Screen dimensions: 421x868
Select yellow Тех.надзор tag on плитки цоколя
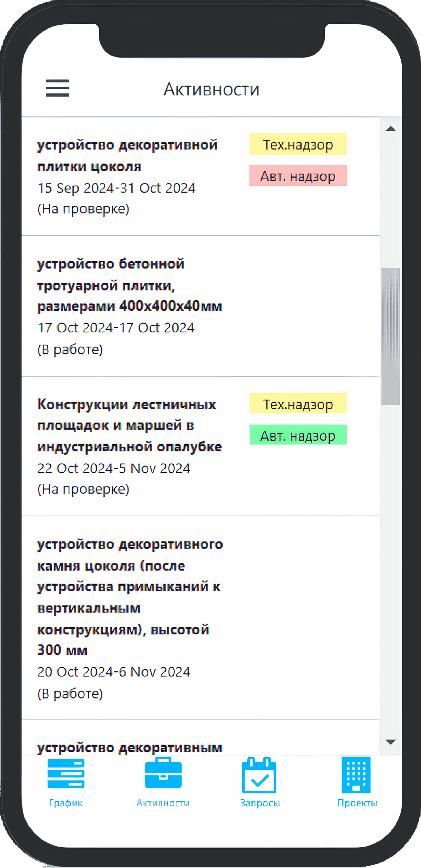[x=298, y=144]
